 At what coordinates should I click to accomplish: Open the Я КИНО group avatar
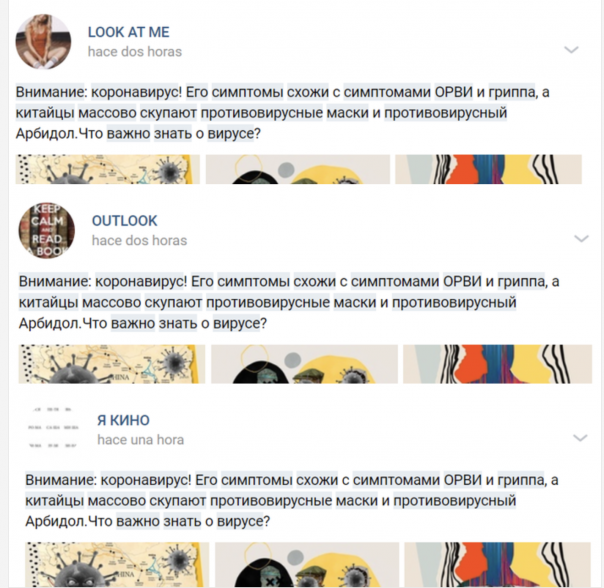pyautogui.click(x=54, y=428)
